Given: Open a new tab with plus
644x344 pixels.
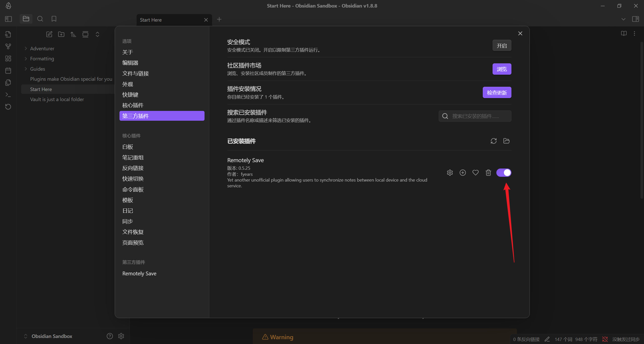Looking at the screenshot, I should pyautogui.click(x=219, y=19).
